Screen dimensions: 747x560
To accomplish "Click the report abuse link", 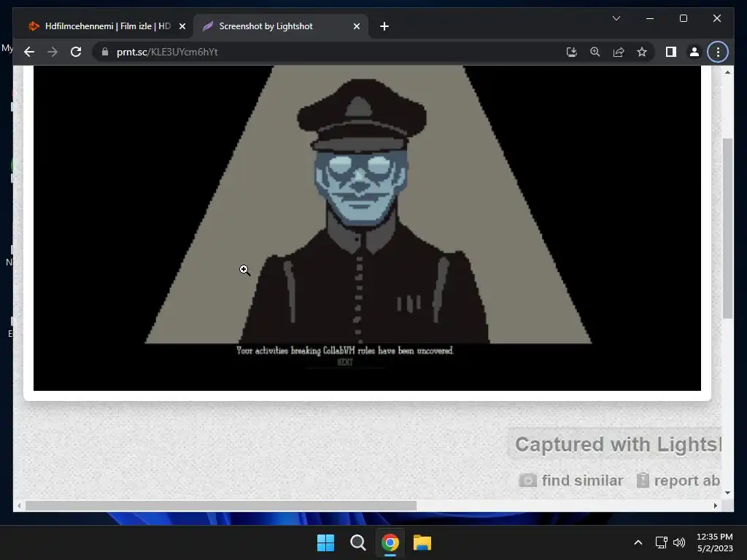I will (x=678, y=481).
